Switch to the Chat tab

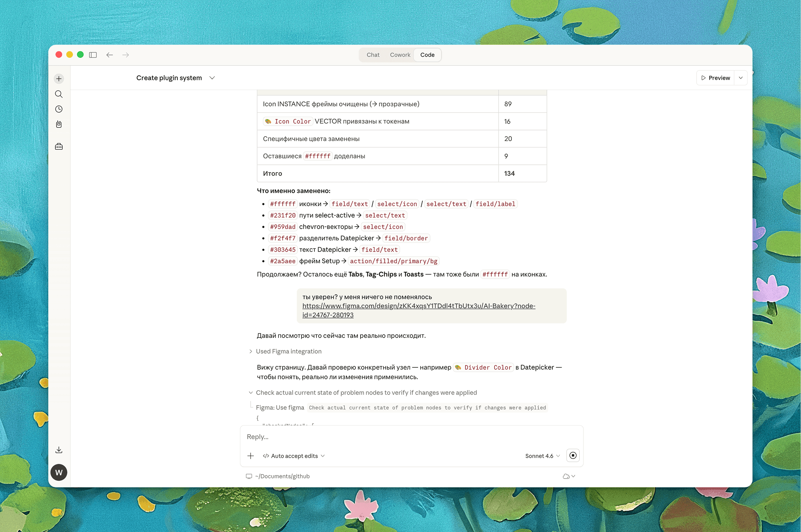pos(373,55)
